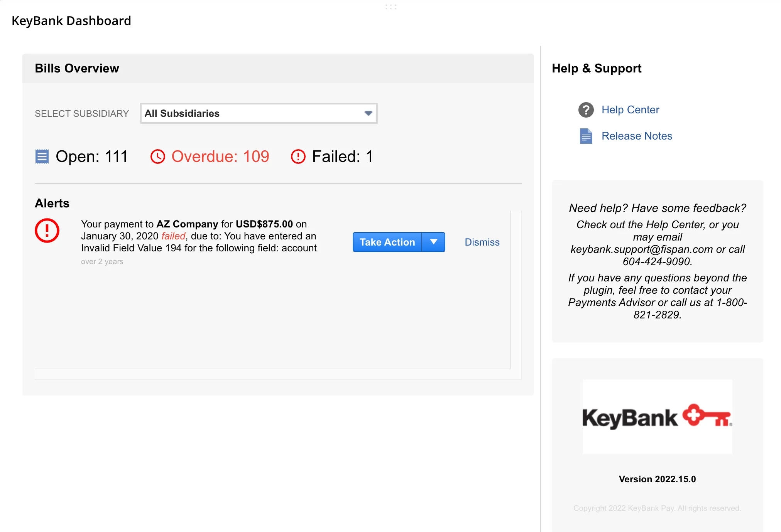Image resolution: width=781 pixels, height=532 pixels.
Task: Click the Payments Advisor contact paragraph
Action: 658,296
